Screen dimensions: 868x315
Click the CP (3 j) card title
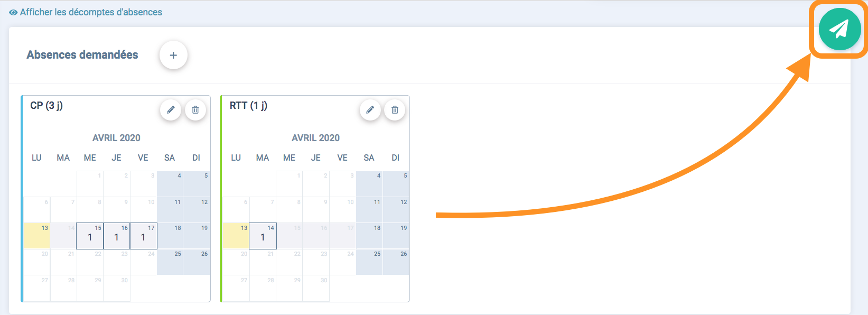click(x=46, y=106)
